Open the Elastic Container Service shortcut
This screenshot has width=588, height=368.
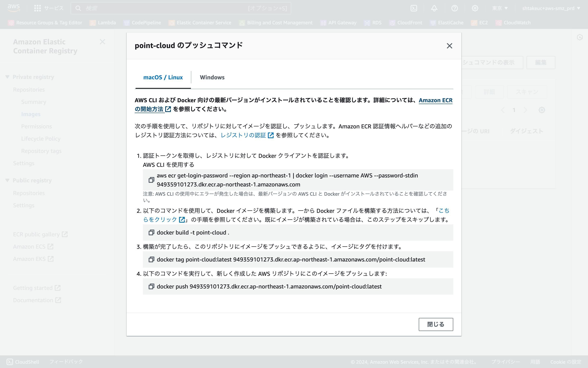200,23
